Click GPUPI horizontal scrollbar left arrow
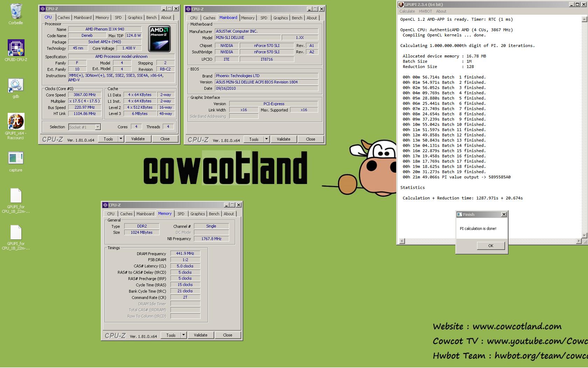Screen dimensions: 588x368 [402, 241]
